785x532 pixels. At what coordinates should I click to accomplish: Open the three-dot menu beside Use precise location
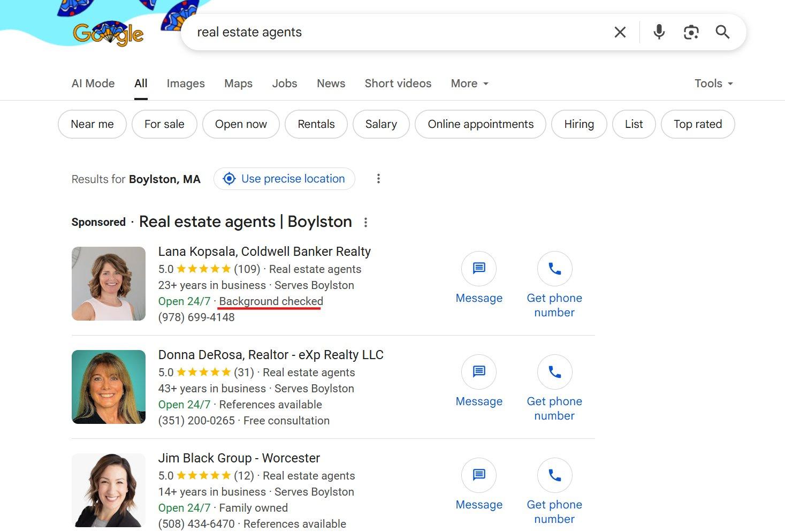[x=378, y=179]
